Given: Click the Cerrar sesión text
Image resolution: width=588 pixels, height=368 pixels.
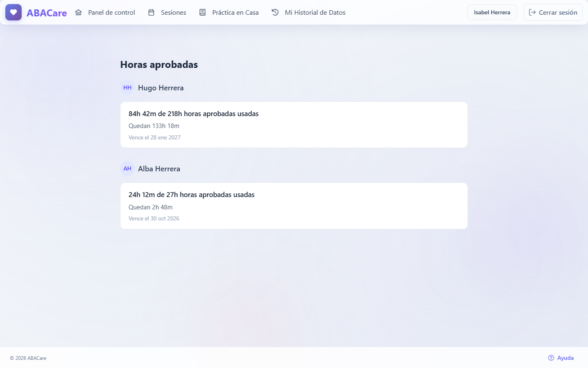Looking at the screenshot, I should point(558,12).
